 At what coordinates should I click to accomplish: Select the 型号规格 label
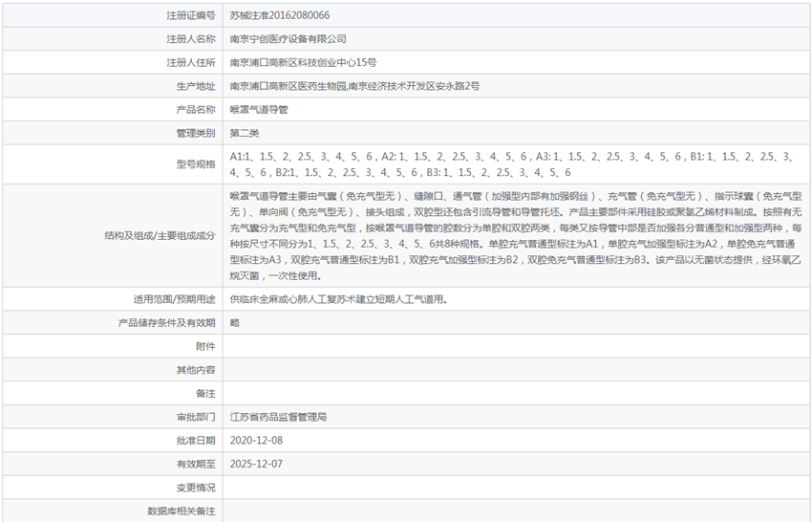[x=196, y=164]
